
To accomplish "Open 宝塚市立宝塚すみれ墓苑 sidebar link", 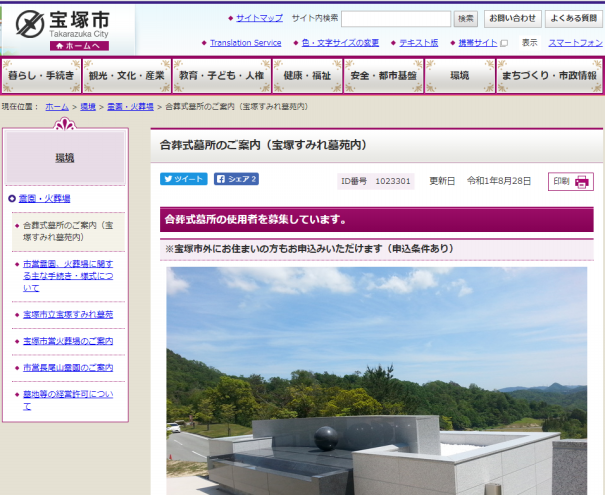I will pyautogui.click(x=68, y=314).
